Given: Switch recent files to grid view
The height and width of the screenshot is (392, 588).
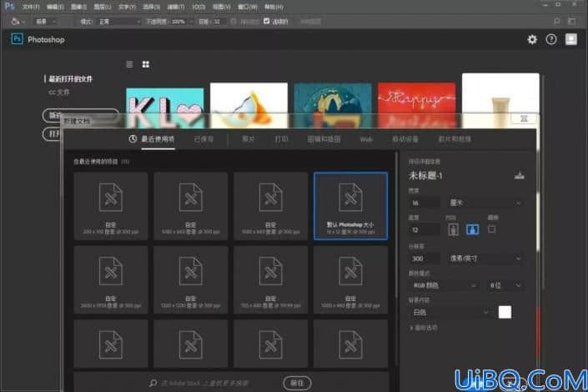Looking at the screenshot, I should click(146, 64).
